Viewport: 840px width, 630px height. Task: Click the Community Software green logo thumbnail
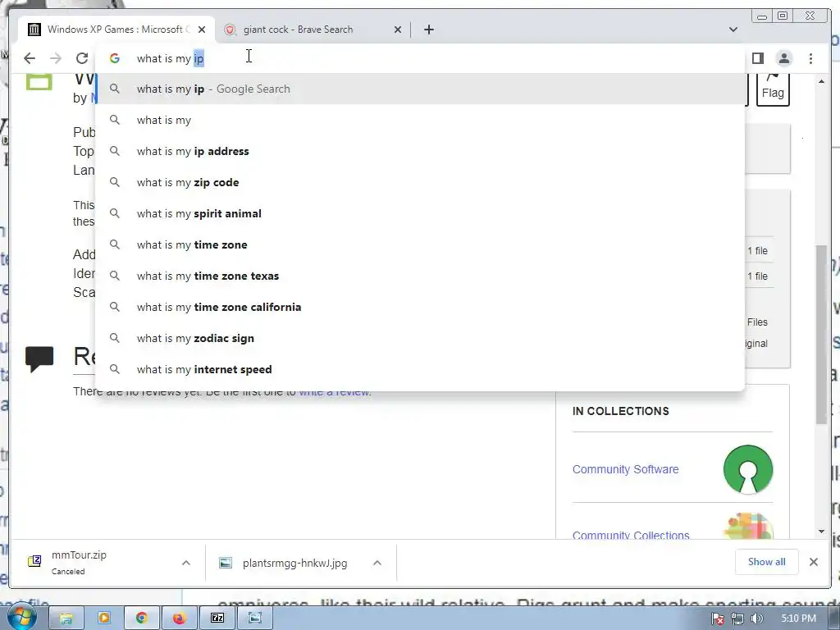[748, 469]
